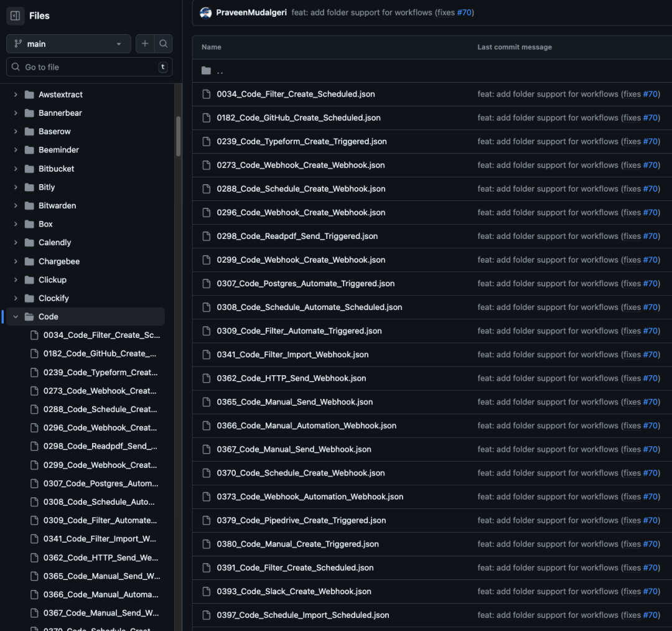The width and height of the screenshot is (672, 631).
Task: Click file icon for 0308_Code_Schedule_Automate_Scheduled.json row
Action: pos(206,307)
